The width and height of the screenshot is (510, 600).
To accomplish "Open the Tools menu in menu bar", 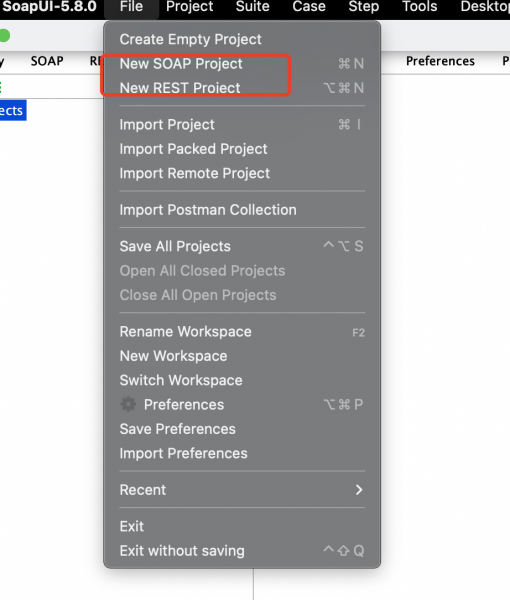I will coord(419,7).
